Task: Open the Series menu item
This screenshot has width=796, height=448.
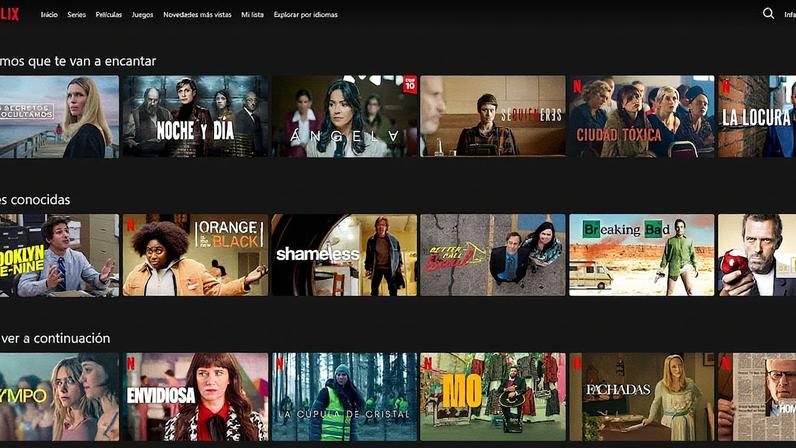Action: click(77, 15)
